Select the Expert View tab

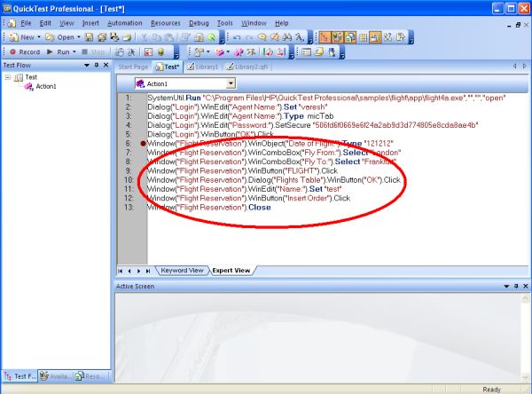231,271
